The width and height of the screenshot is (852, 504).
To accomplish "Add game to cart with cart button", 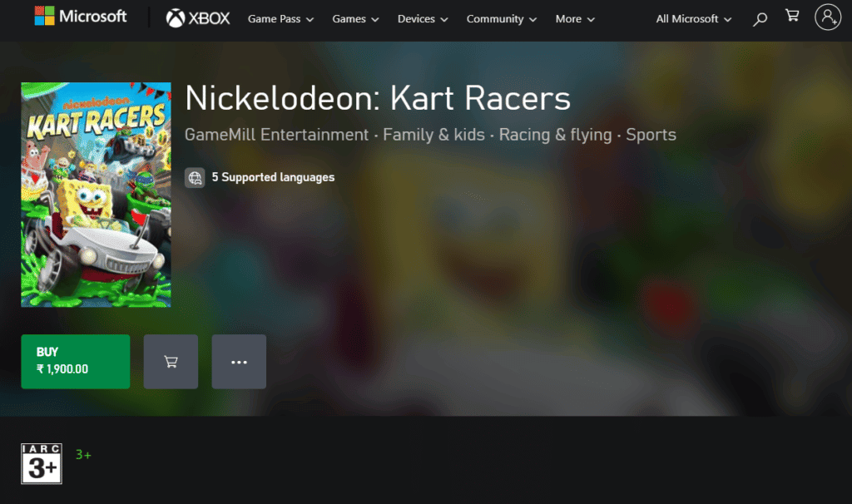I will tap(171, 362).
